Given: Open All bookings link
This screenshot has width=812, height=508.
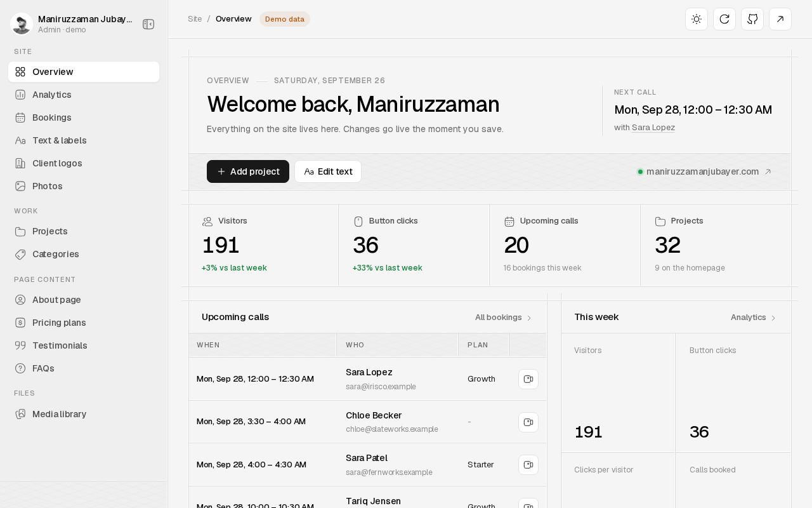Looking at the screenshot, I should [x=504, y=317].
